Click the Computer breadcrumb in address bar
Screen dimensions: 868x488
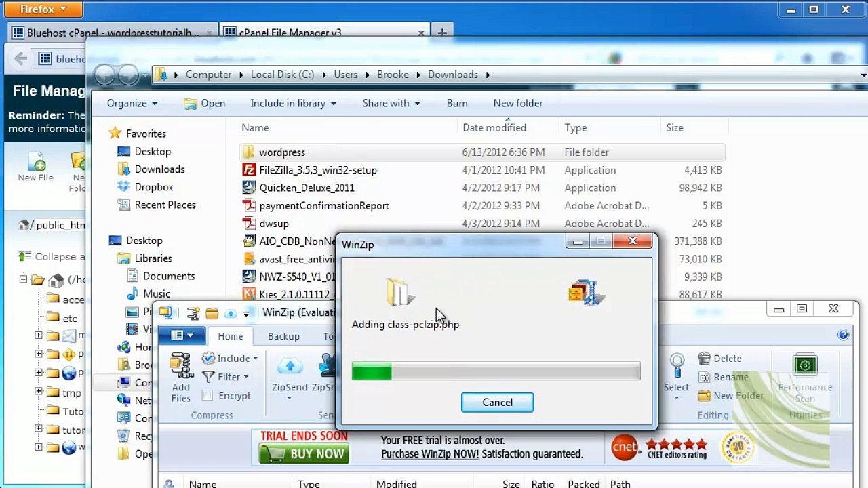(208, 75)
